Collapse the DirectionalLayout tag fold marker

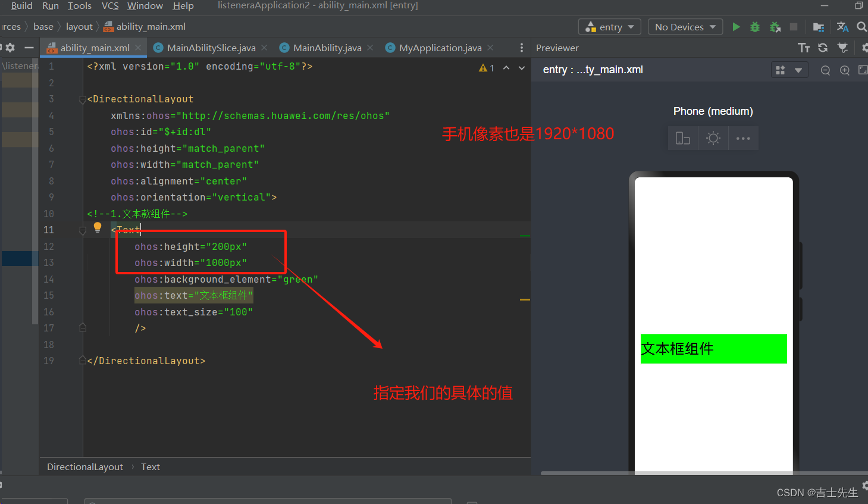click(83, 99)
